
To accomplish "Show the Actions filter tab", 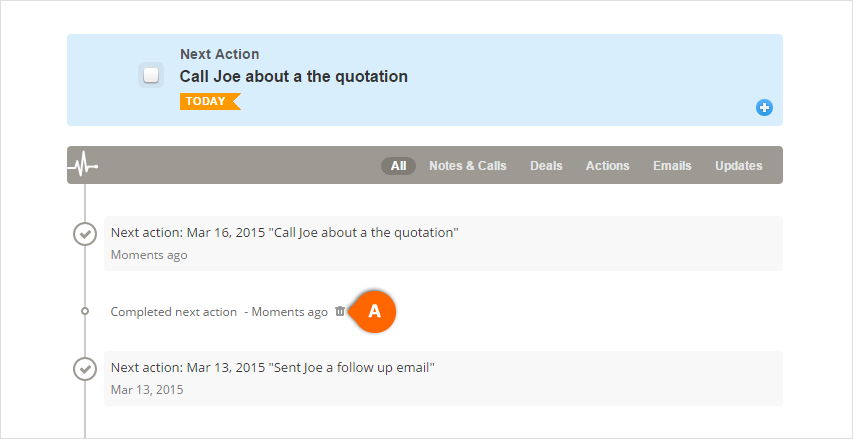I will pos(608,165).
